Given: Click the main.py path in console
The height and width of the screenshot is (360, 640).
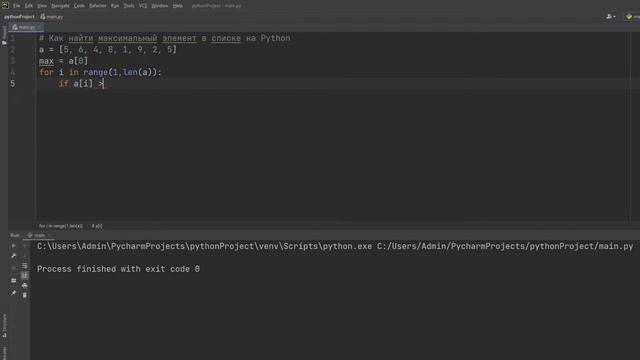Looking at the screenshot, I should (x=505, y=246).
